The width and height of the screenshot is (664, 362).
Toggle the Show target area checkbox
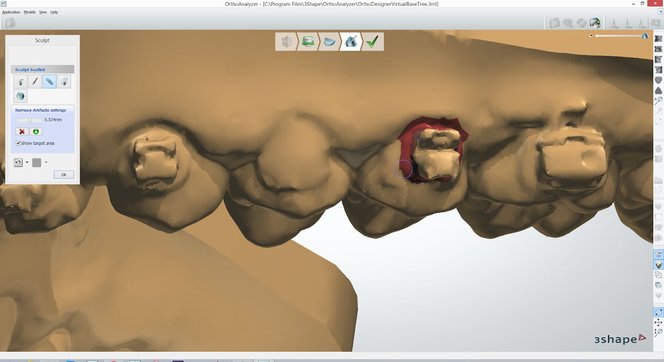(18, 143)
